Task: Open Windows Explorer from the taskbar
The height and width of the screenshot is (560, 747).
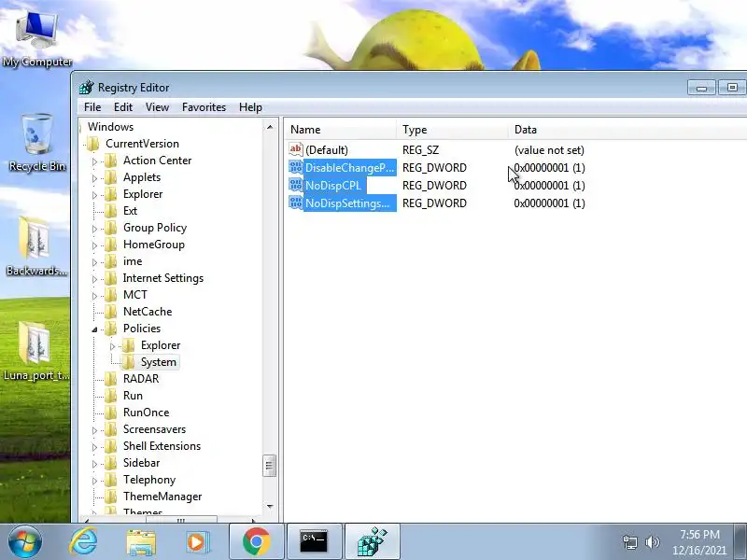Action: coord(141,542)
